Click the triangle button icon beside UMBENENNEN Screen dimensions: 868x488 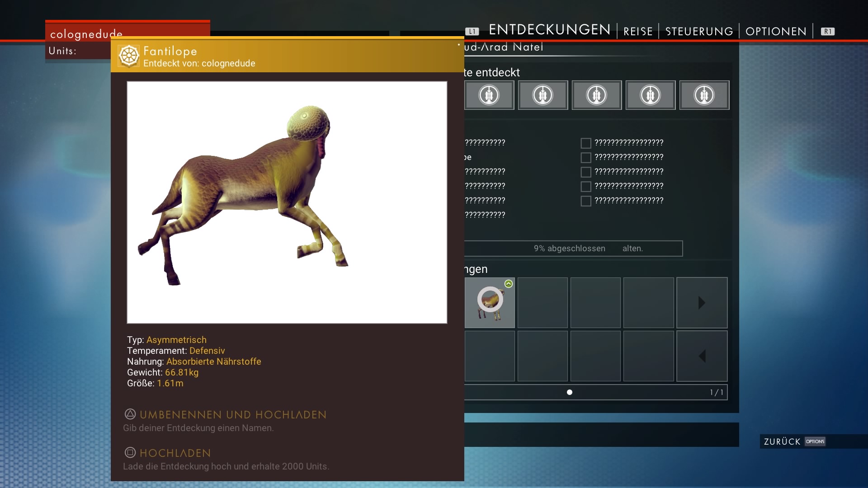130,414
